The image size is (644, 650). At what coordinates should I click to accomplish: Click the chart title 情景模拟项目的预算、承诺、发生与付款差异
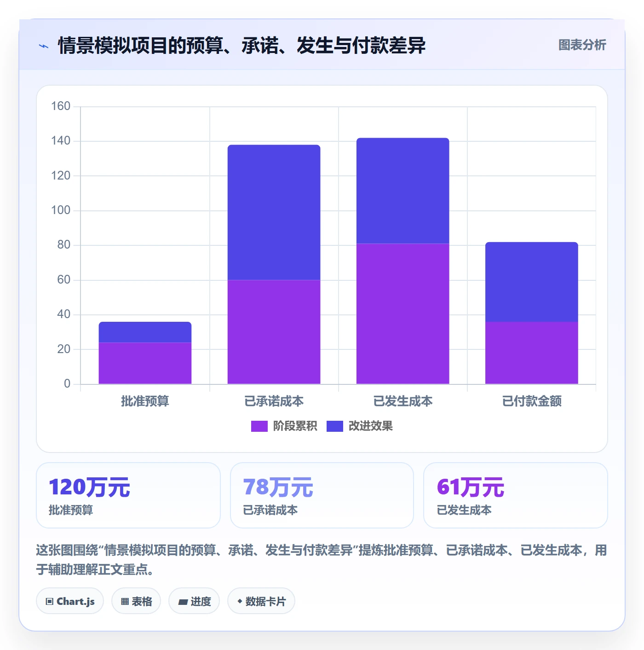tap(242, 46)
